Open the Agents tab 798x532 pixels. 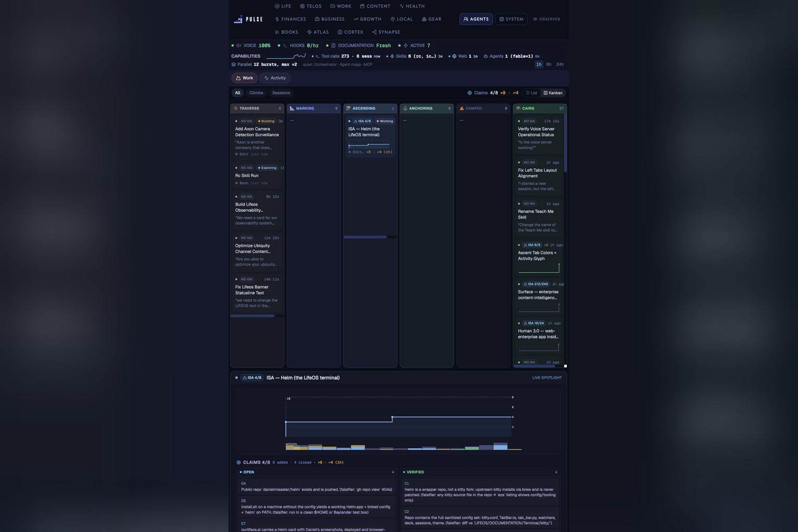(476, 19)
